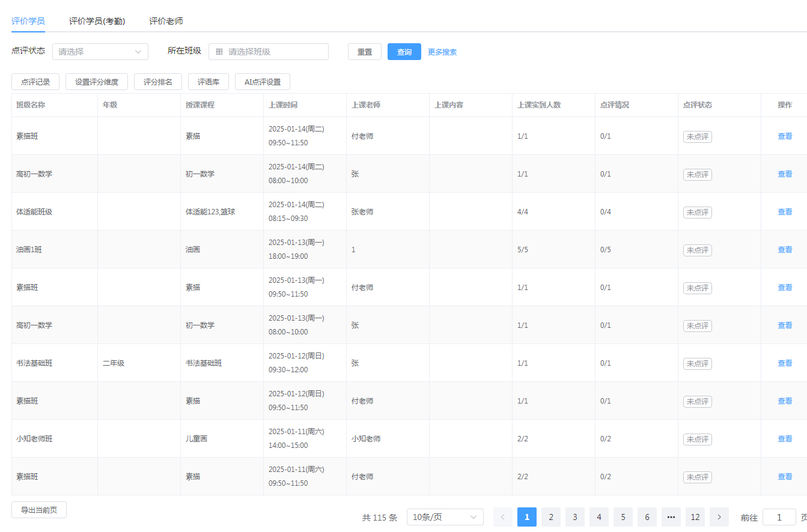Click 查看 for 高初一数学 2025-01-14
Screen dimensions: 807x532
(785, 174)
